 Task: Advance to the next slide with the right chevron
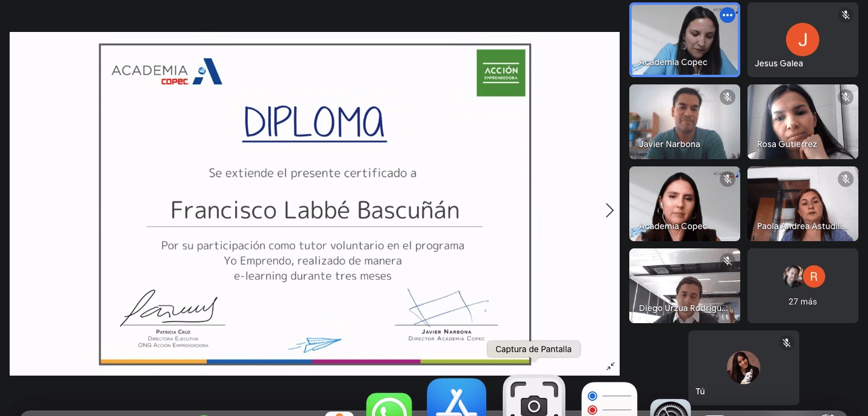pos(609,210)
